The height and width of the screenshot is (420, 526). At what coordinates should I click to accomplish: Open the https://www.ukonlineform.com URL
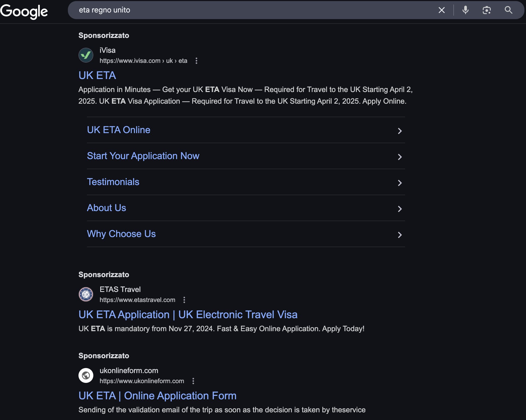coord(142,381)
